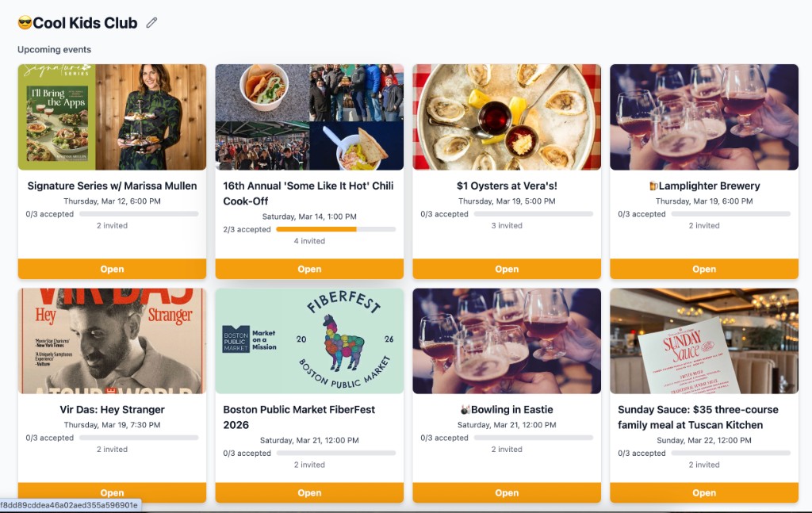
Task: Click the beer mug emoji on Lamplighter Brewery
Action: [x=655, y=186]
